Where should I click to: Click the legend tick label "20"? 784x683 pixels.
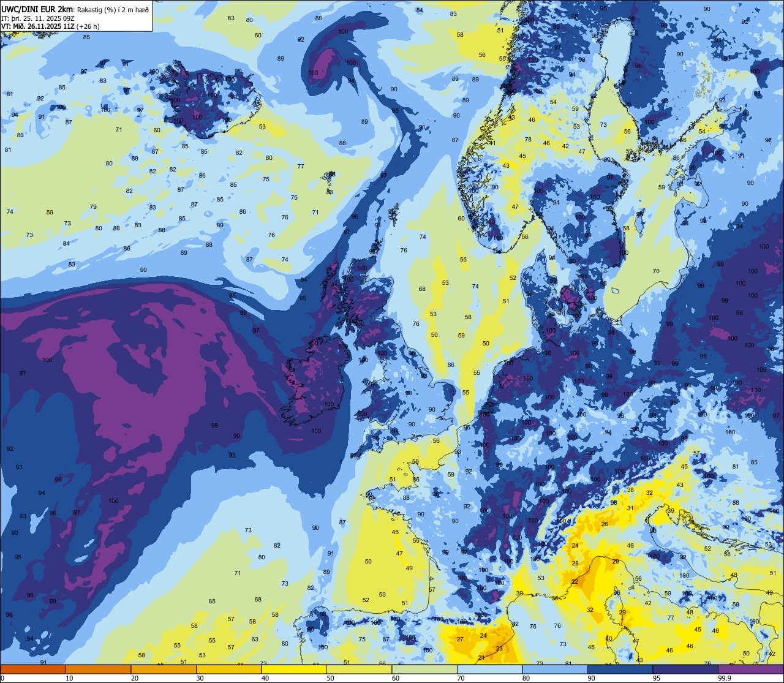click(x=135, y=678)
